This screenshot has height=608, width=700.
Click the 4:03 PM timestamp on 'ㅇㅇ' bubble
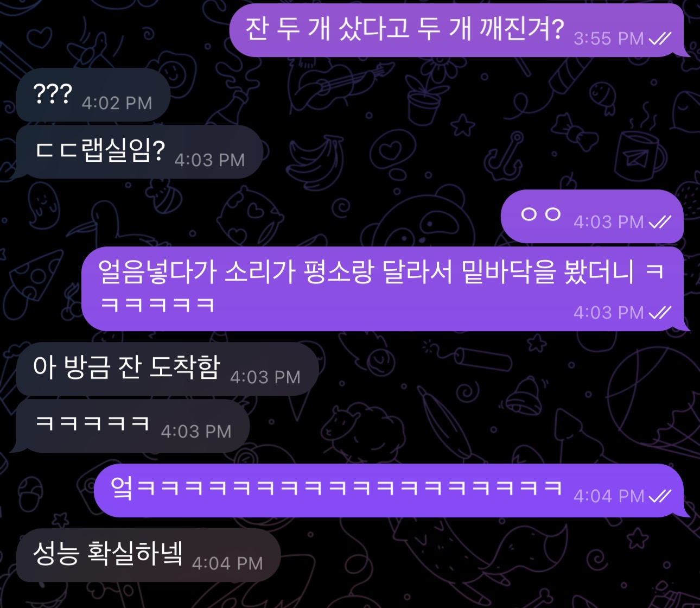point(608,222)
